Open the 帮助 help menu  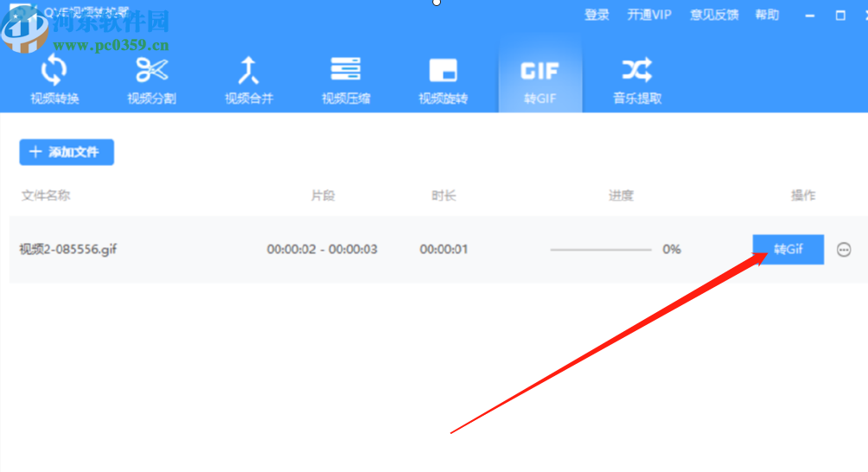point(767,15)
